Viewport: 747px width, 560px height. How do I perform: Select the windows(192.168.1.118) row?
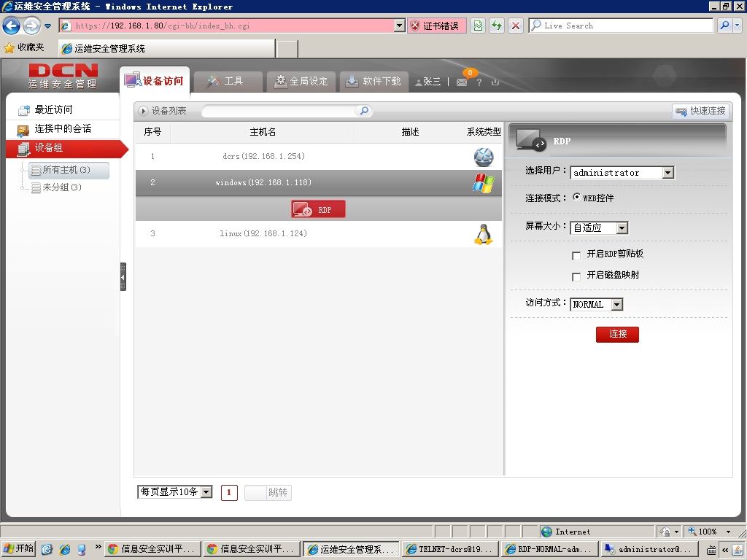coord(318,183)
